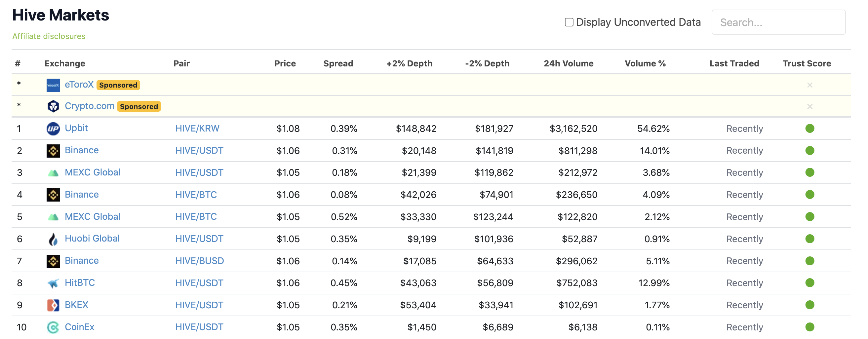The width and height of the screenshot is (868, 339).
Task: Sort by -2% Depth column header
Action: (x=487, y=63)
